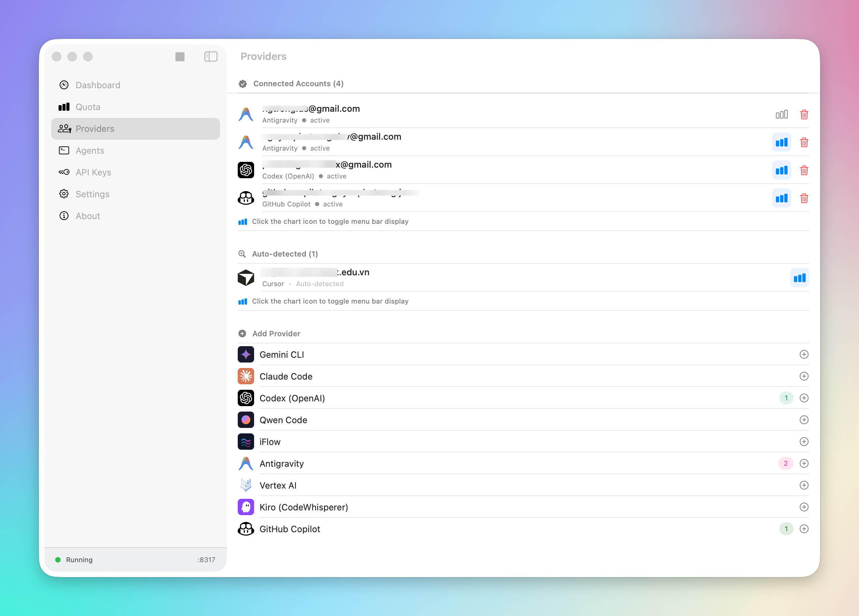The image size is (859, 616).
Task: Add a Gemini CLI provider
Action: pos(804,355)
